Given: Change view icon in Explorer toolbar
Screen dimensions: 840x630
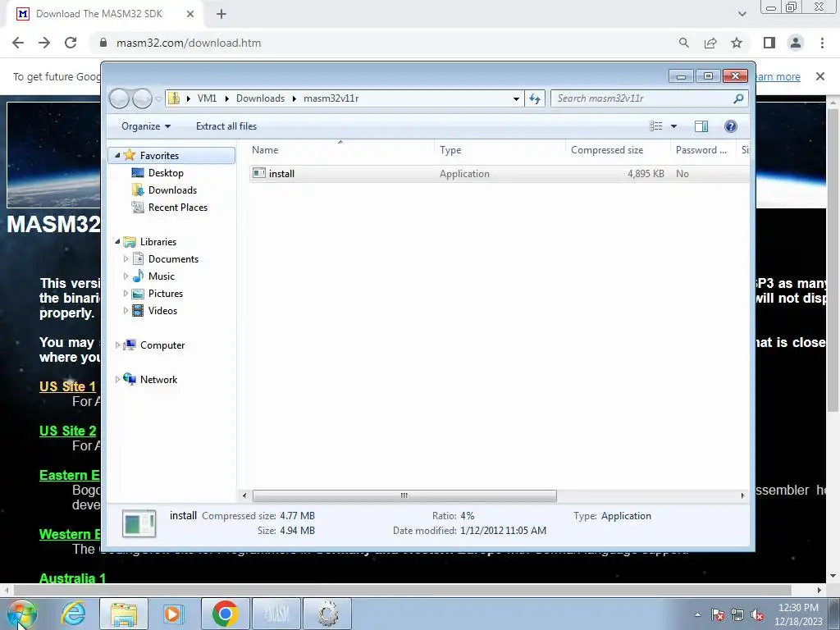Looking at the screenshot, I should coord(655,126).
